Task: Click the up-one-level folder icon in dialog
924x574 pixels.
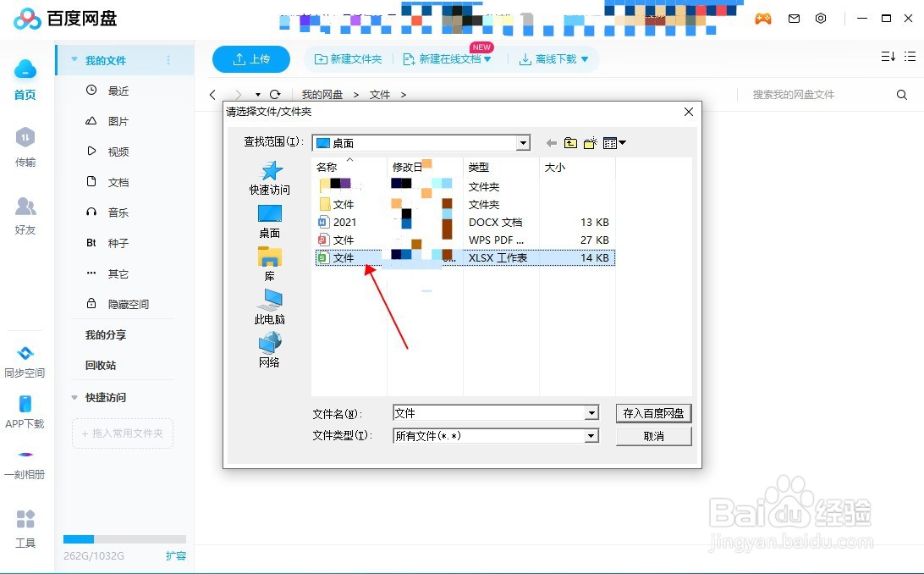Action: [571, 142]
